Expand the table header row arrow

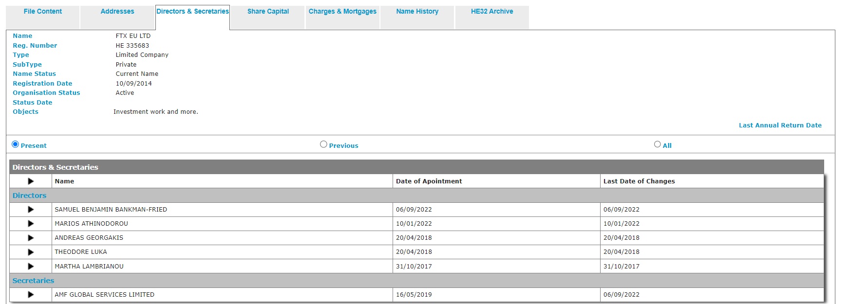coord(31,181)
